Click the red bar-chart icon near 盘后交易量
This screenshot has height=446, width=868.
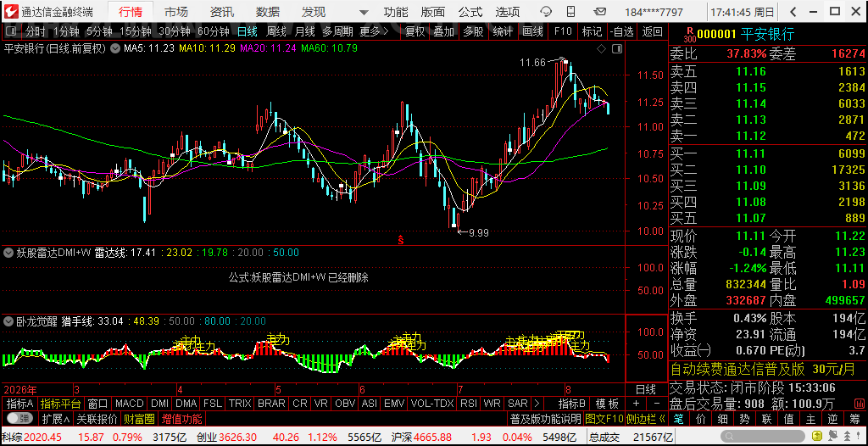point(861,404)
